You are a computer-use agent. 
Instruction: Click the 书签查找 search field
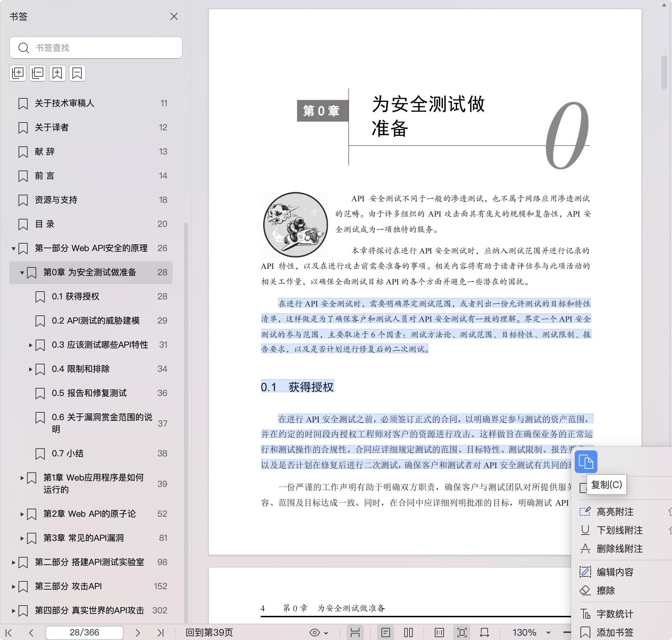tap(96, 48)
